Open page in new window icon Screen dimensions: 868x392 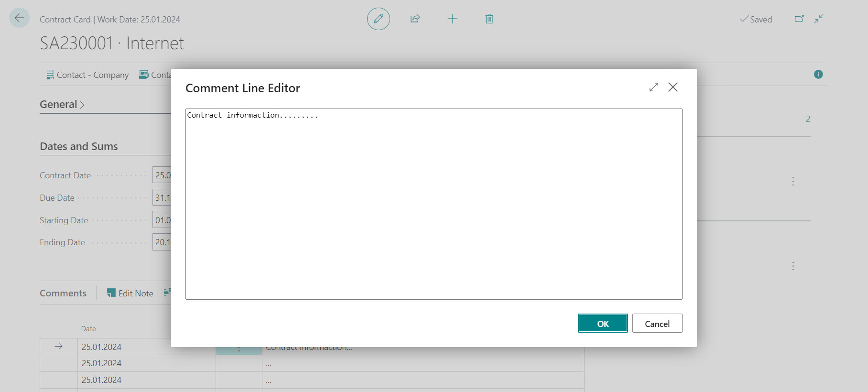(799, 19)
